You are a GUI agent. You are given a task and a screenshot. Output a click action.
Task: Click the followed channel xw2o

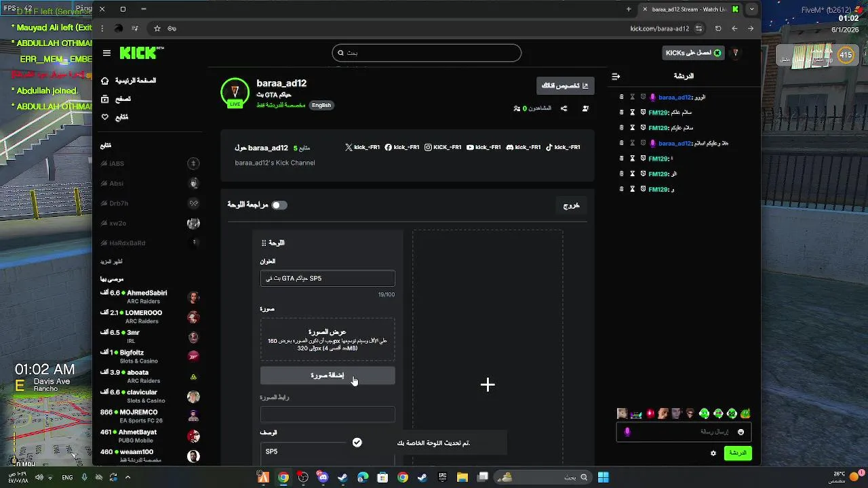pyautogui.click(x=150, y=223)
